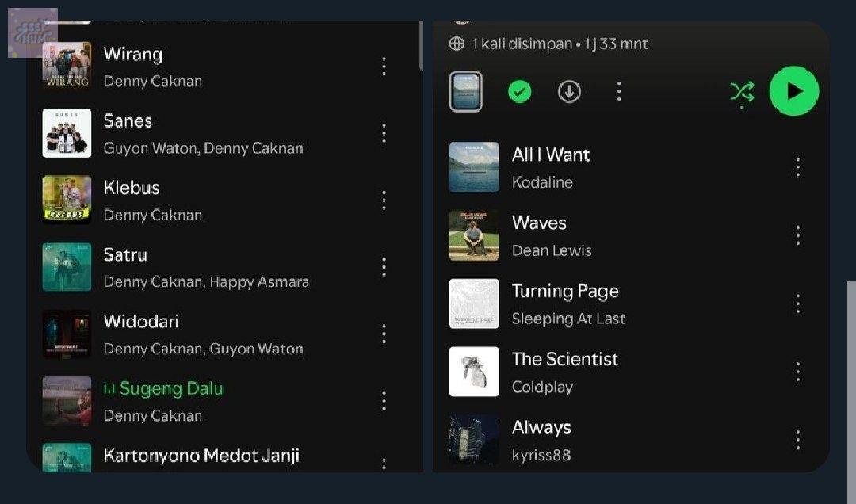Image resolution: width=856 pixels, height=504 pixels.
Task: Click the Satru album cover
Action: point(67,266)
